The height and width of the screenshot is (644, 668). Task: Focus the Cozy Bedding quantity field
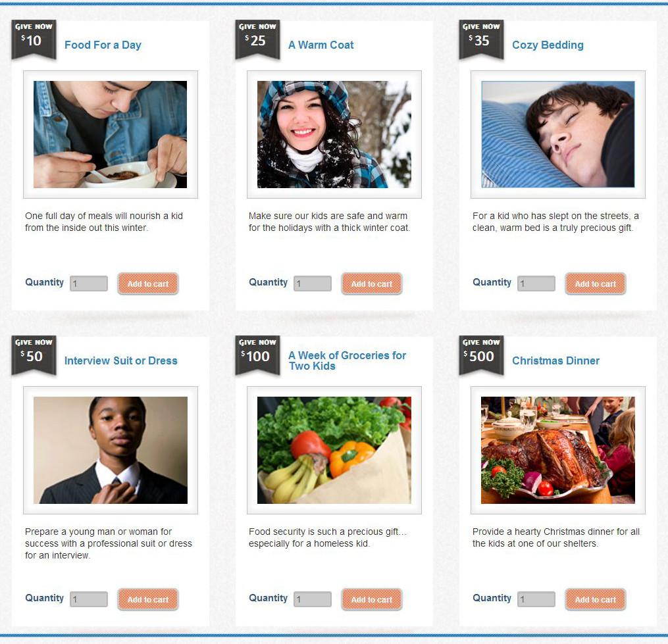click(x=536, y=284)
